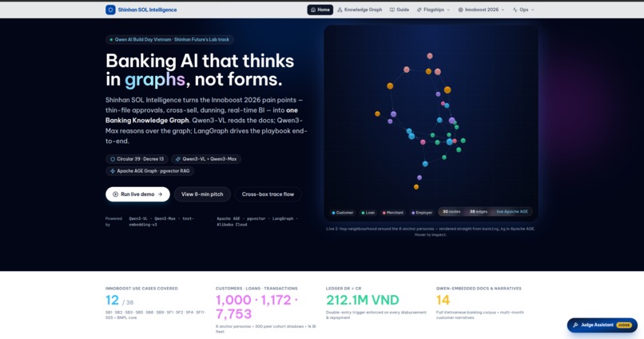Click the 'CUSTOMERS · LOANS · TRANSACTIONS' heading
The height and width of the screenshot is (339, 644).
coord(256,289)
